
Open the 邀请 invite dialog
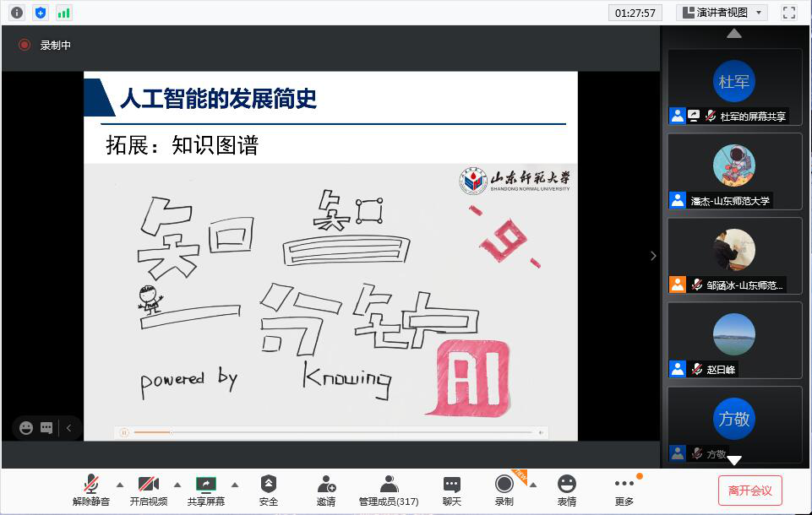coord(326,490)
